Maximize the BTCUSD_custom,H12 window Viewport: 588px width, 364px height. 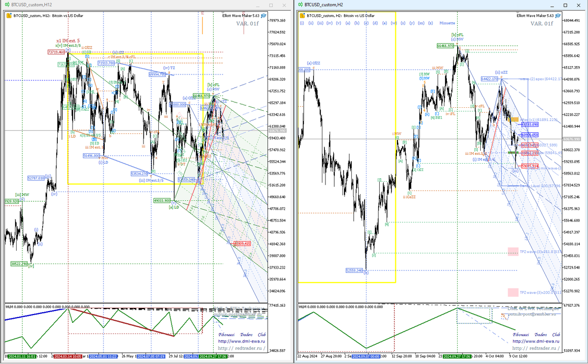coord(271,5)
